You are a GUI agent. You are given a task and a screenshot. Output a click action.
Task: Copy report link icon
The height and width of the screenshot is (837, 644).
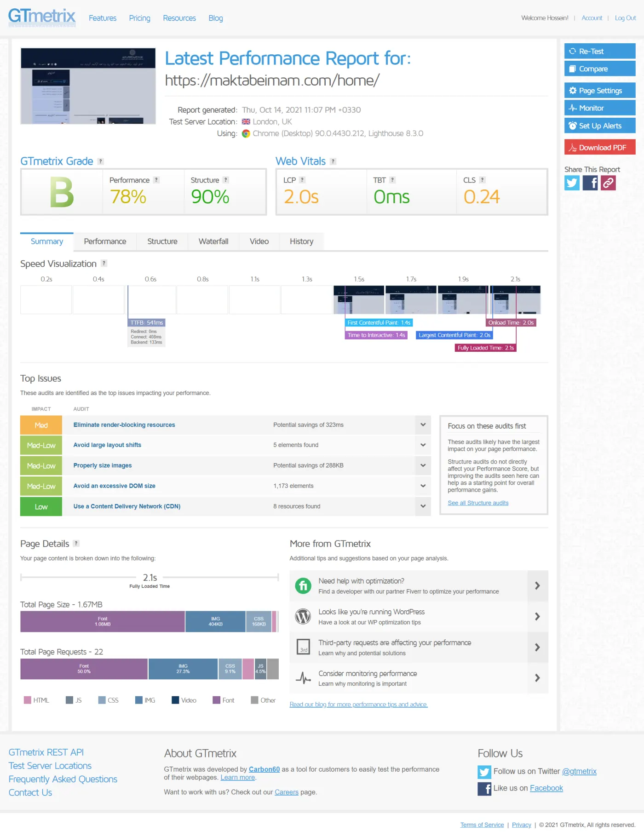coord(608,183)
